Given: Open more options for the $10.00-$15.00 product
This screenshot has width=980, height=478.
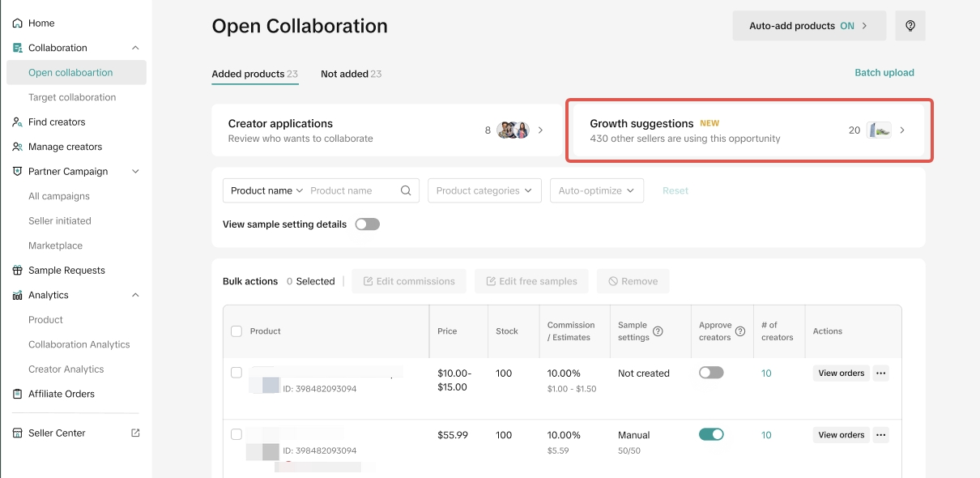Looking at the screenshot, I should point(881,373).
